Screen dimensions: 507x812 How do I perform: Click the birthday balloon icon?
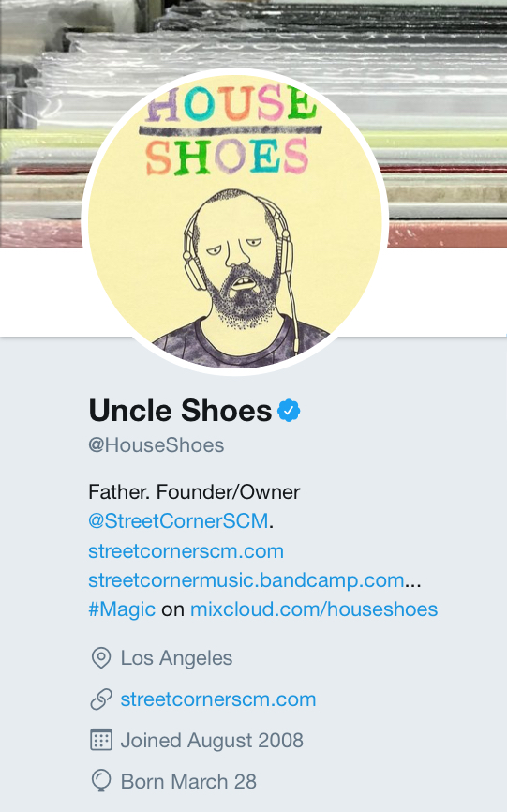(101, 781)
